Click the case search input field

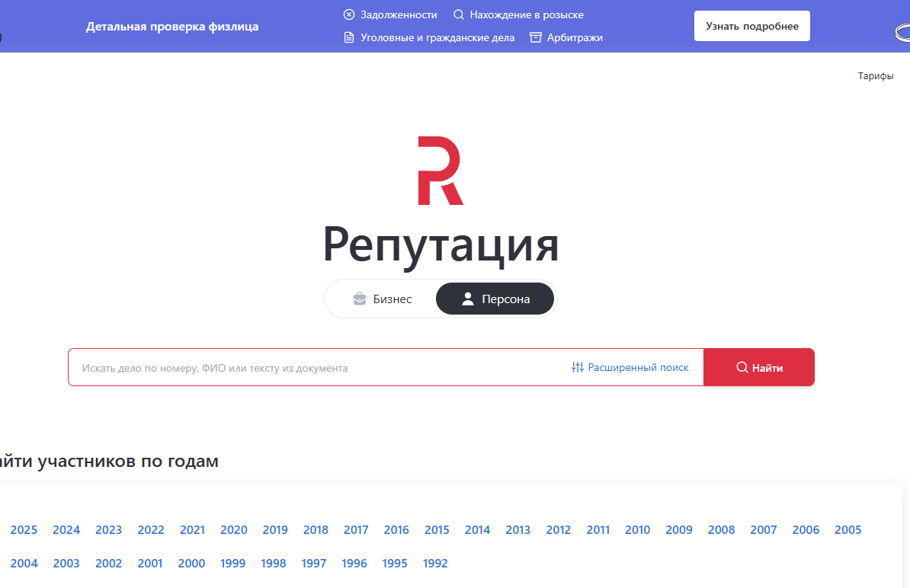[x=305, y=367]
